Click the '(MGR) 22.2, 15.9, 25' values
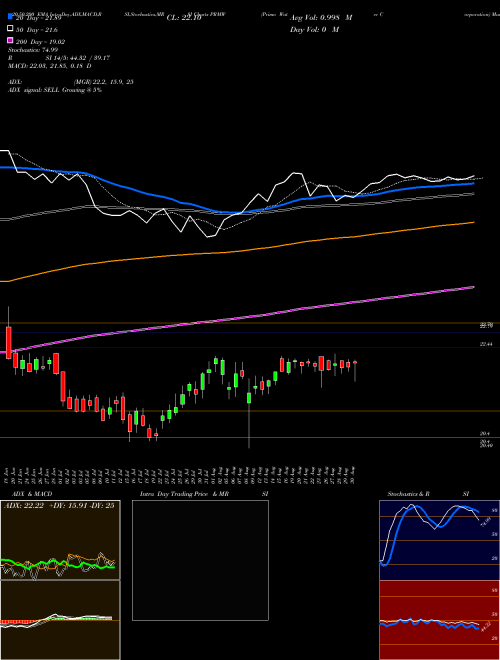This screenshot has width=500, height=660. click(104, 82)
